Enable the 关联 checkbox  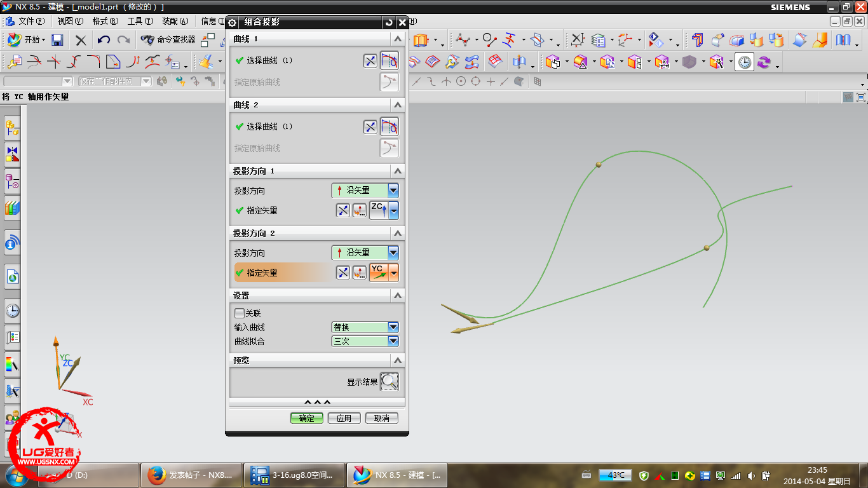pyautogui.click(x=239, y=313)
